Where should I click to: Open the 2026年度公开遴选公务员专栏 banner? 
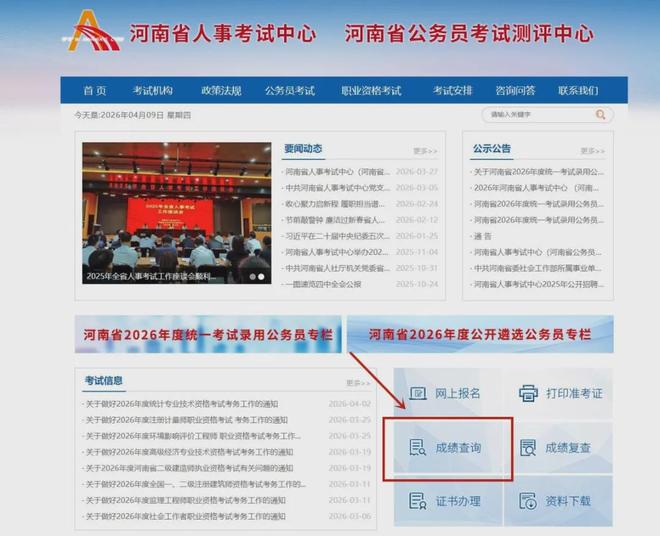pyautogui.click(x=480, y=334)
